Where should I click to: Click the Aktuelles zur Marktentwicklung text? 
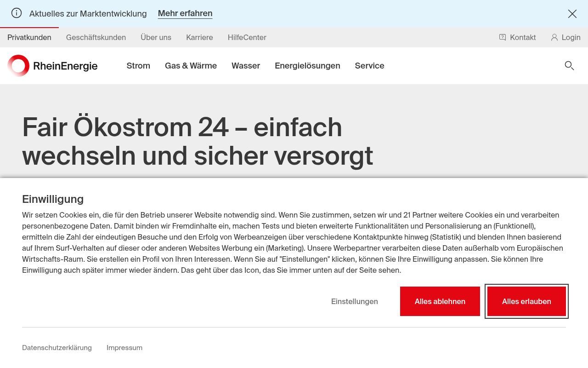[88, 13]
